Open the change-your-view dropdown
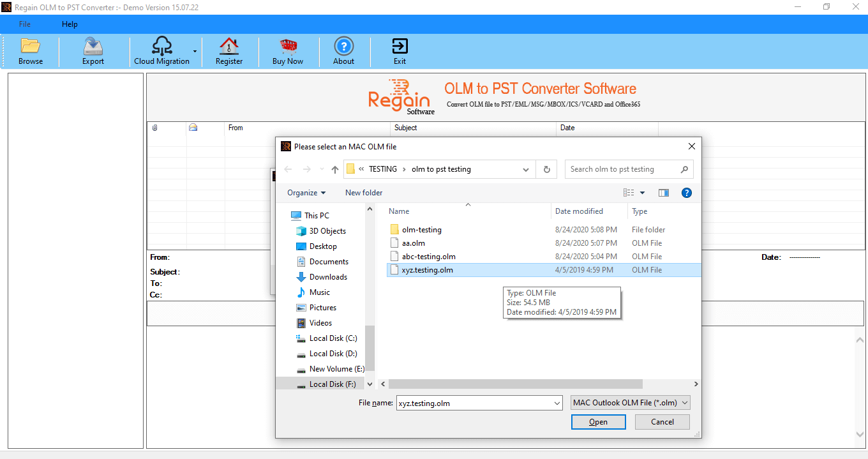 click(642, 192)
